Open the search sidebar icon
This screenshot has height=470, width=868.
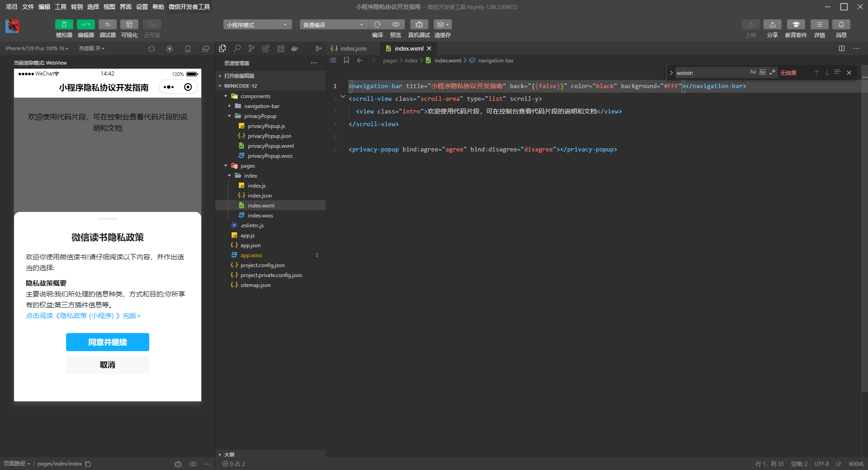[x=237, y=48]
